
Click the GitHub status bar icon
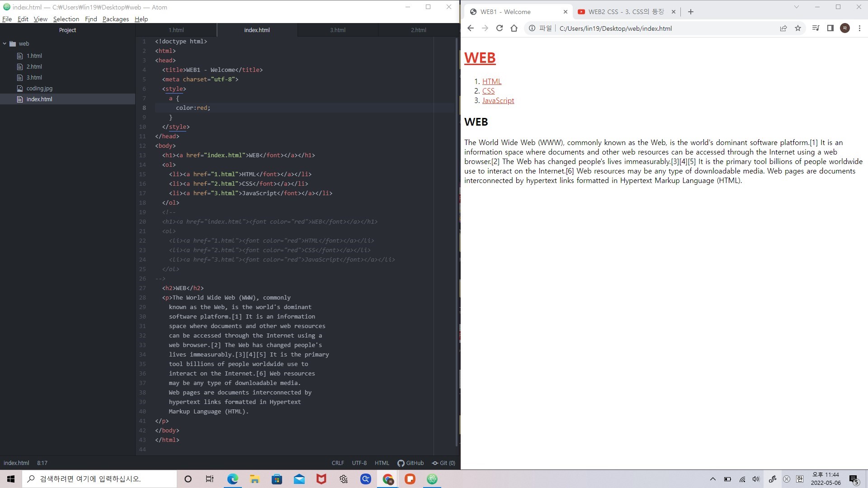(410, 463)
